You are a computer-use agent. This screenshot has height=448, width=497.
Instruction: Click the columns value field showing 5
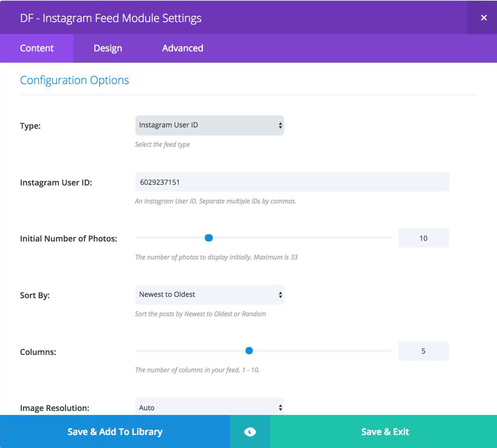coord(424,351)
